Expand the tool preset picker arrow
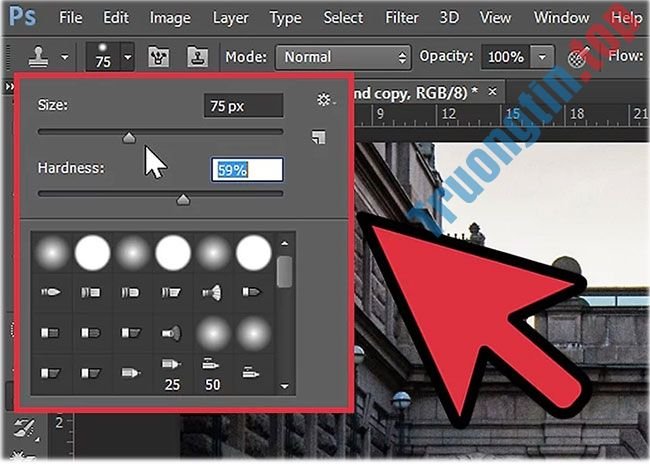Screen dimensions: 650x464 tap(65, 57)
